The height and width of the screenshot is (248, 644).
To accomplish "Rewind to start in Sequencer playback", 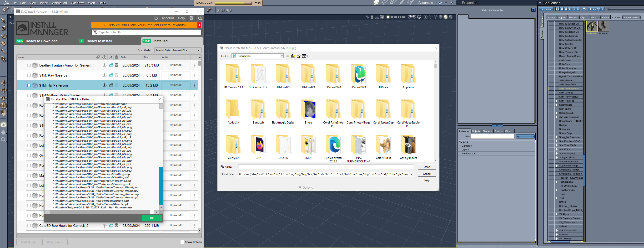I will coord(558,9).
